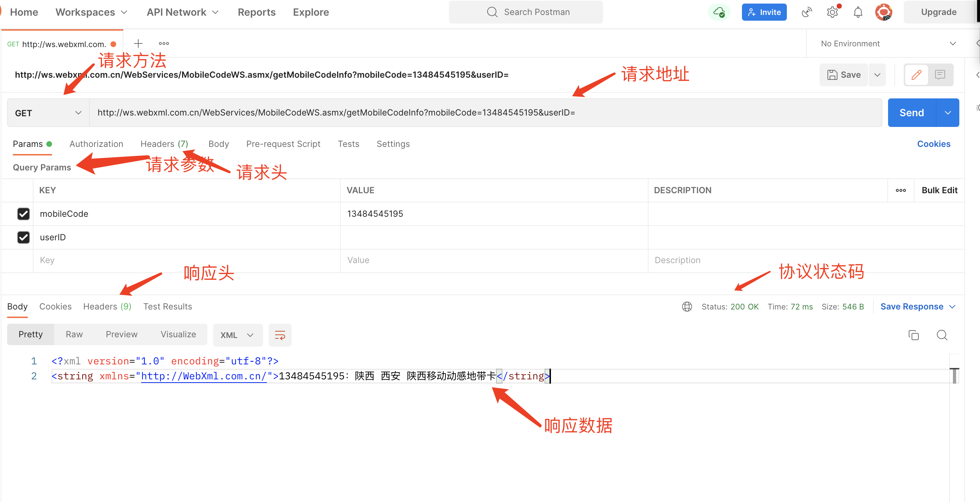This screenshot has width=980, height=502.
Task: Click the edit pencil icon
Action: [x=916, y=75]
